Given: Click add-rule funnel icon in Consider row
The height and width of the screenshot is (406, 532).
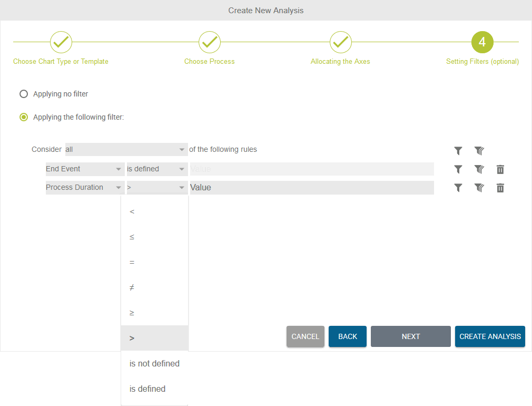Looking at the screenshot, I should (458, 151).
